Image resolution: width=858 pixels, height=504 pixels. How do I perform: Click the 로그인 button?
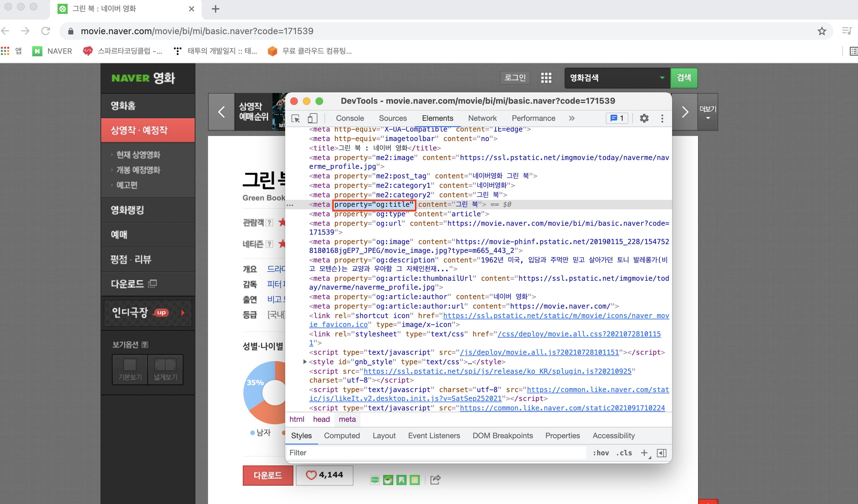(514, 78)
